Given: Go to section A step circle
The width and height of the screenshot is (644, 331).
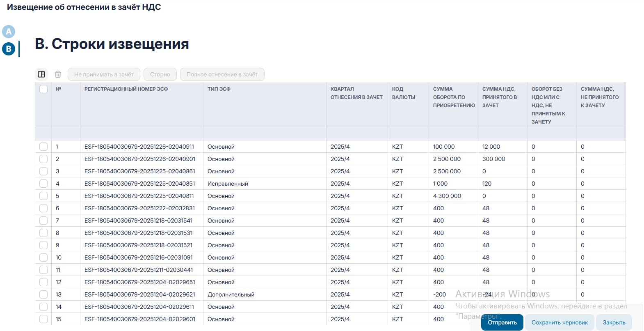Looking at the screenshot, I should [9, 32].
